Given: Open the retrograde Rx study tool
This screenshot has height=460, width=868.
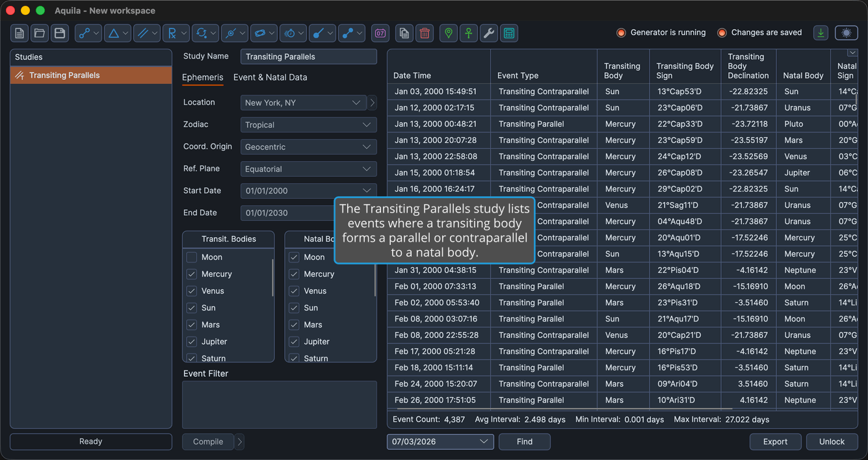Looking at the screenshot, I should coord(176,33).
